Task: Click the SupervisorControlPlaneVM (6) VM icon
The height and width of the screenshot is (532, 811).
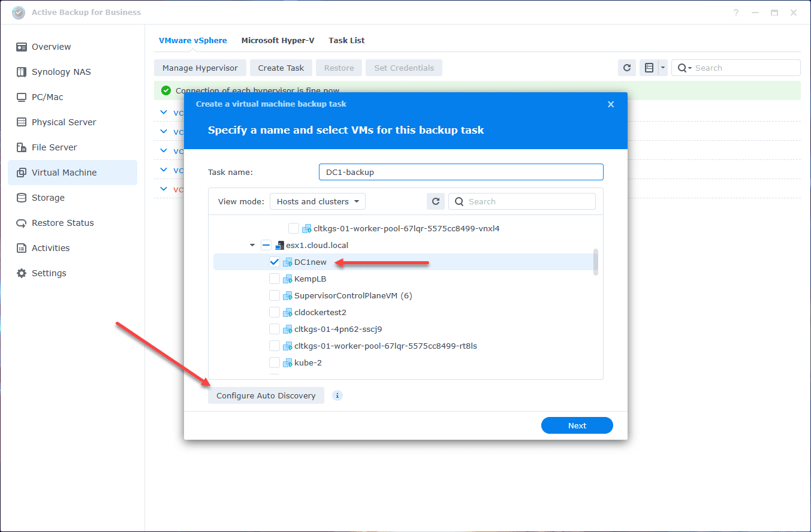Action: 288,295
